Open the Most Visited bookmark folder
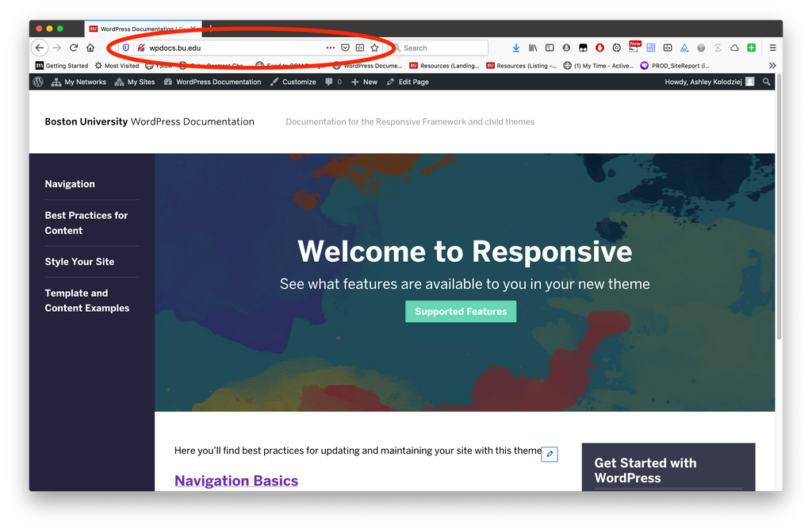 pyautogui.click(x=117, y=66)
